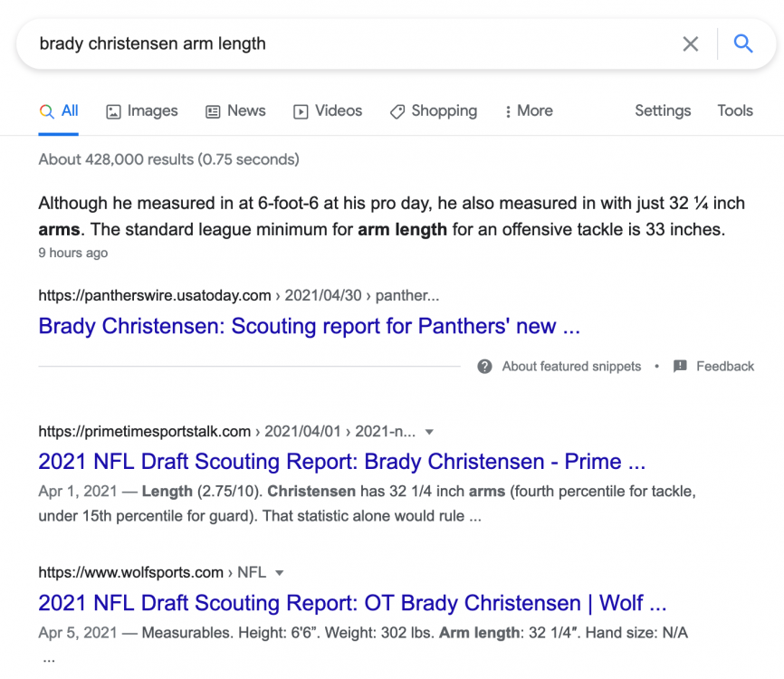Open the More options menu
The width and height of the screenshot is (784, 679).
[529, 110]
